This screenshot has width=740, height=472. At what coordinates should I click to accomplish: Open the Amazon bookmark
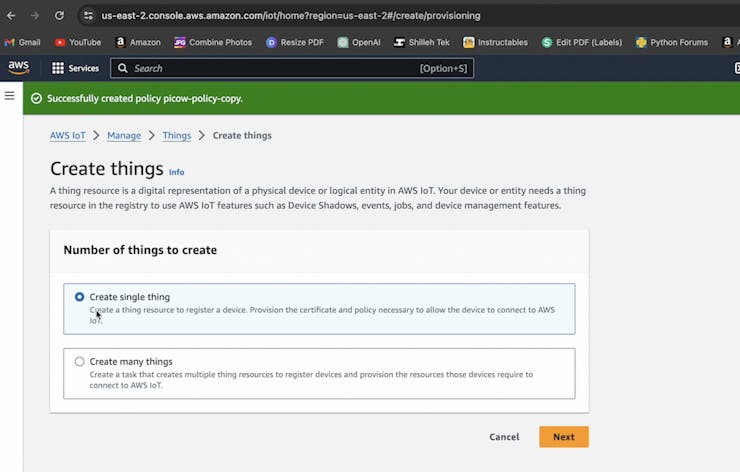[x=138, y=42]
